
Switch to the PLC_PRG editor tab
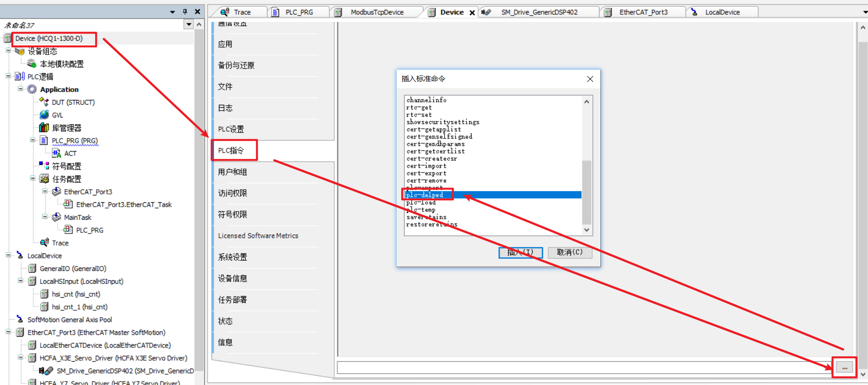[x=299, y=12]
